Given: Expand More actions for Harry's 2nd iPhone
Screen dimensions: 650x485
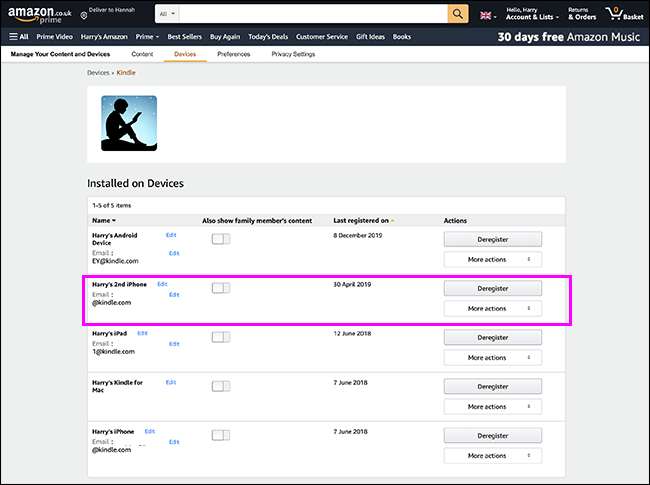Looking at the screenshot, I should coord(492,308).
